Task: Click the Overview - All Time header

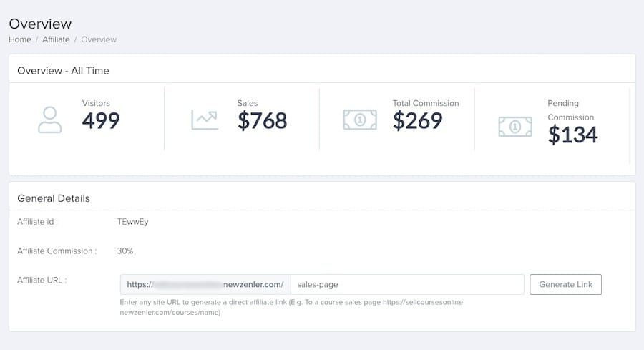Action: (63, 71)
